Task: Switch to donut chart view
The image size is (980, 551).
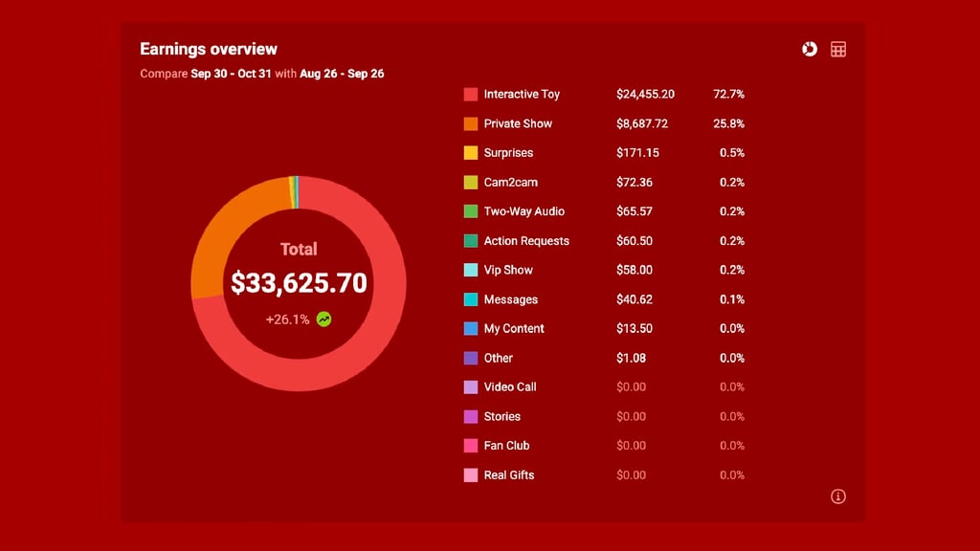Action: (x=810, y=50)
